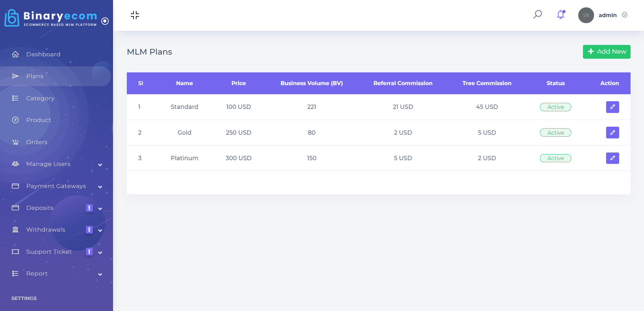Open the notifications bell
This screenshot has height=311, width=644.
(x=560, y=14)
